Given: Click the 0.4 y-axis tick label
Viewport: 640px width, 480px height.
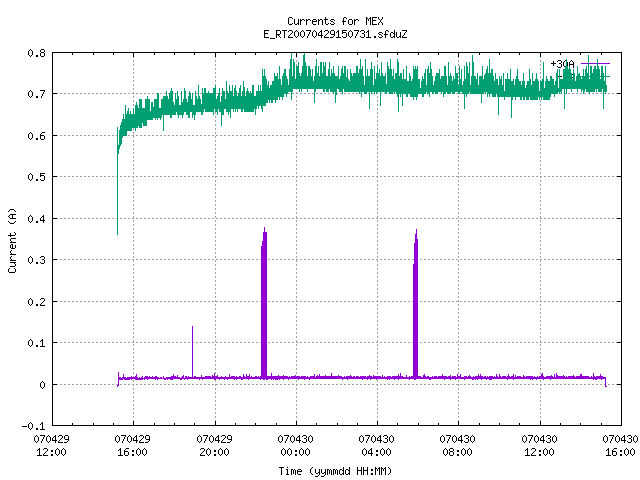Looking at the screenshot, I should pyautogui.click(x=36, y=219).
